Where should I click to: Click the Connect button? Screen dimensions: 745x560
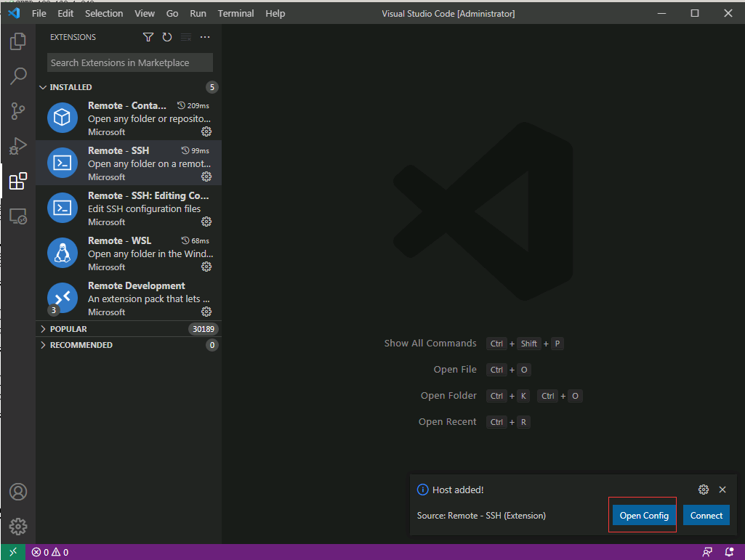click(706, 516)
